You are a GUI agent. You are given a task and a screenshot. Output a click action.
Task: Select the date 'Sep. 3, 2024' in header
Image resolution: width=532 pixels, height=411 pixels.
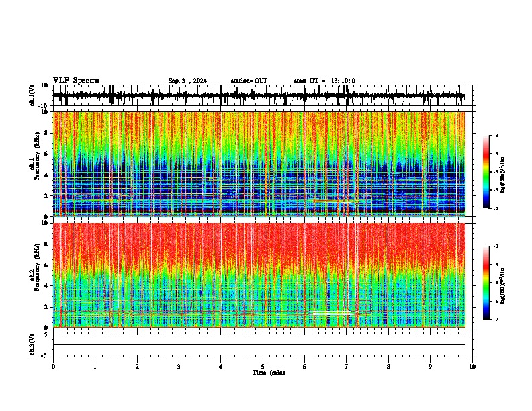click(187, 81)
